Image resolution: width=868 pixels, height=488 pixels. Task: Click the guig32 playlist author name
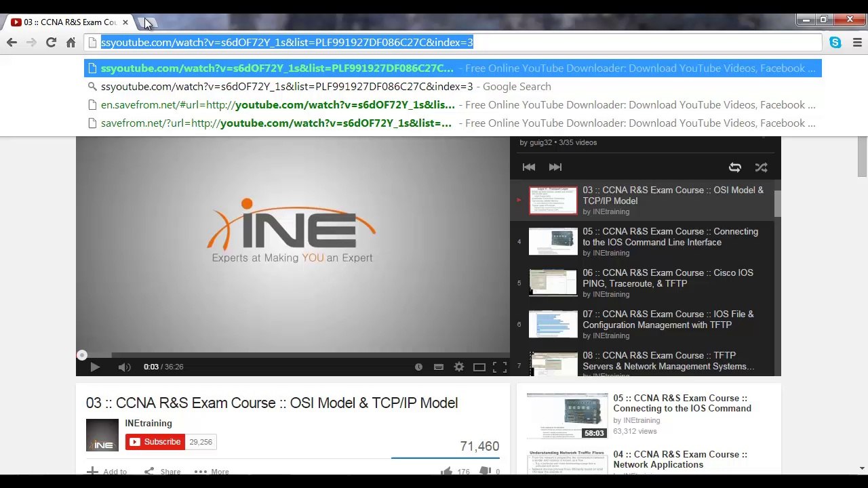[x=540, y=142]
